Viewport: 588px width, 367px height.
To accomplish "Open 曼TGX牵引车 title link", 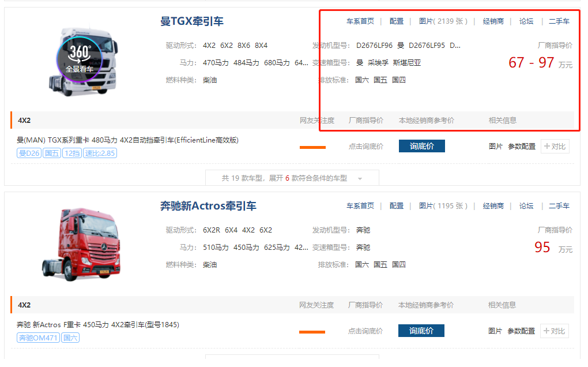I will 191,21.
